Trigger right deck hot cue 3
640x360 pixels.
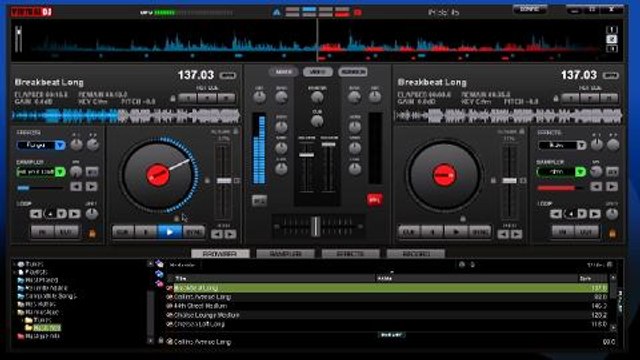609,98
